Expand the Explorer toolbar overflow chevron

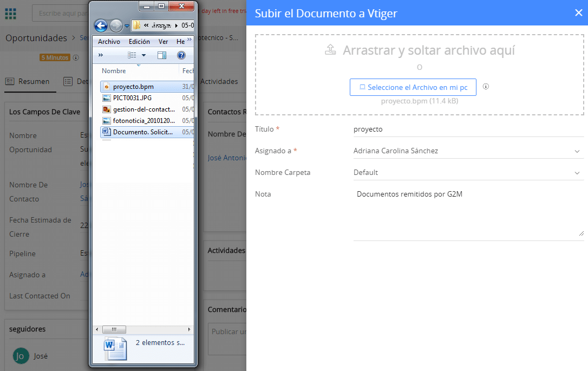[x=101, y=55]
